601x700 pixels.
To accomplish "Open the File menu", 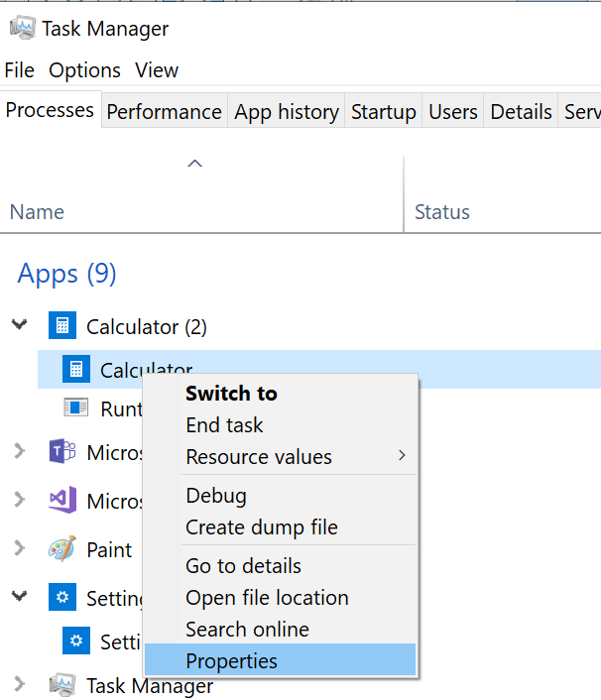I will pos(19,70).
